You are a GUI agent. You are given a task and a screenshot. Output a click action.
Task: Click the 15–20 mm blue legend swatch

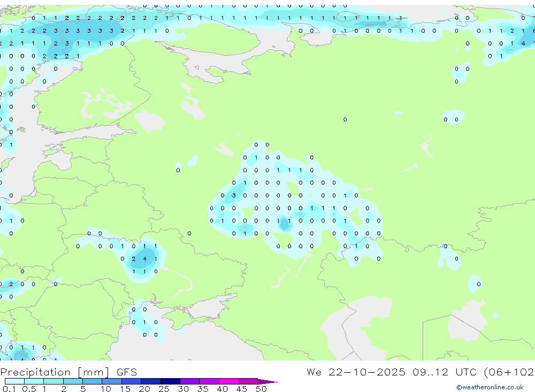tap(131, 381)
